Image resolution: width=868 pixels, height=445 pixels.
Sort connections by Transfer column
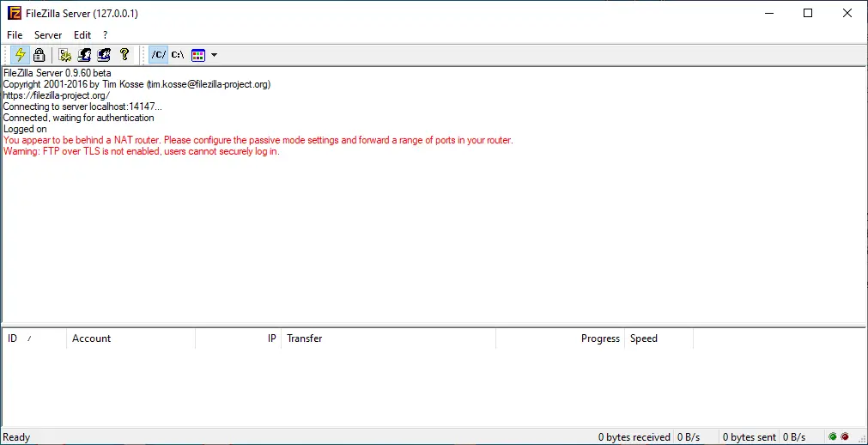[388, 338]
